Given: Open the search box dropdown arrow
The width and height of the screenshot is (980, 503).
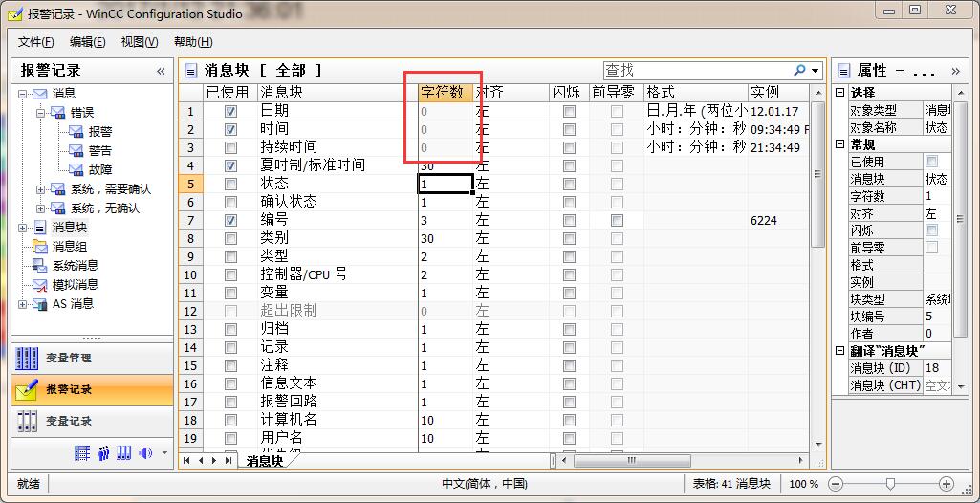Looking at the screenshot, I should click(x=815, y=71).
